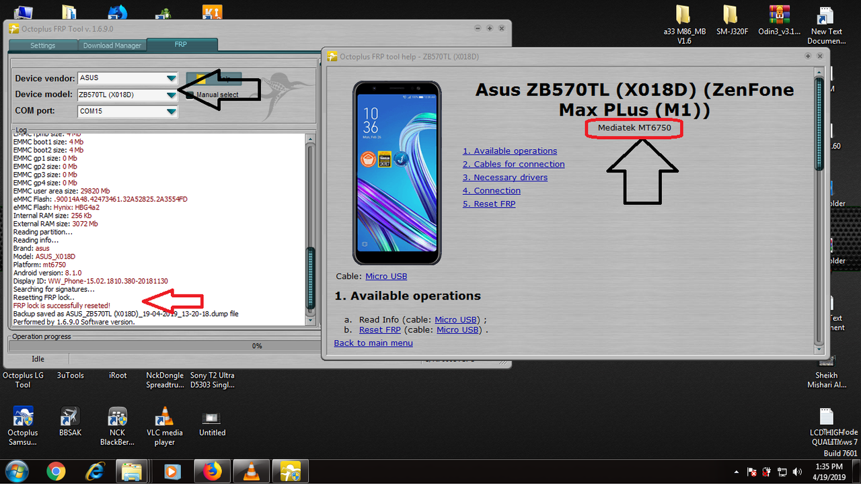861x504 pixels.
Task: Click the Cable Micro USB link
Action: [386, 276]
